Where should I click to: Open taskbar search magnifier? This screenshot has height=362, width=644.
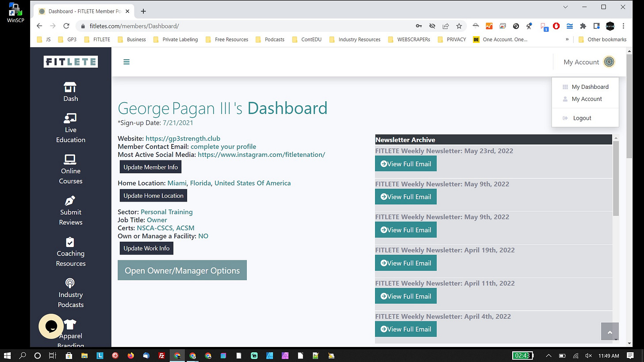[23, 355]
